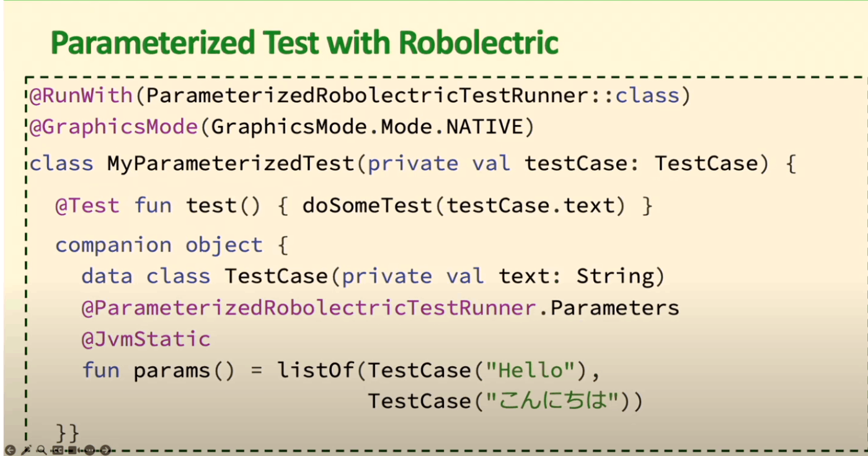
Task: Go to previous slide with back arrow
Action: point(11,450)
